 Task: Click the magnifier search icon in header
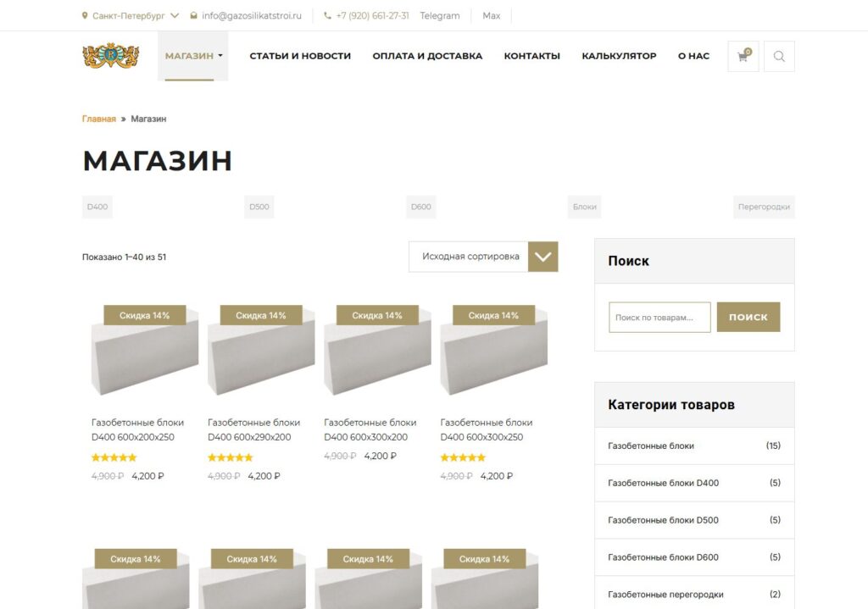point(779,56)
